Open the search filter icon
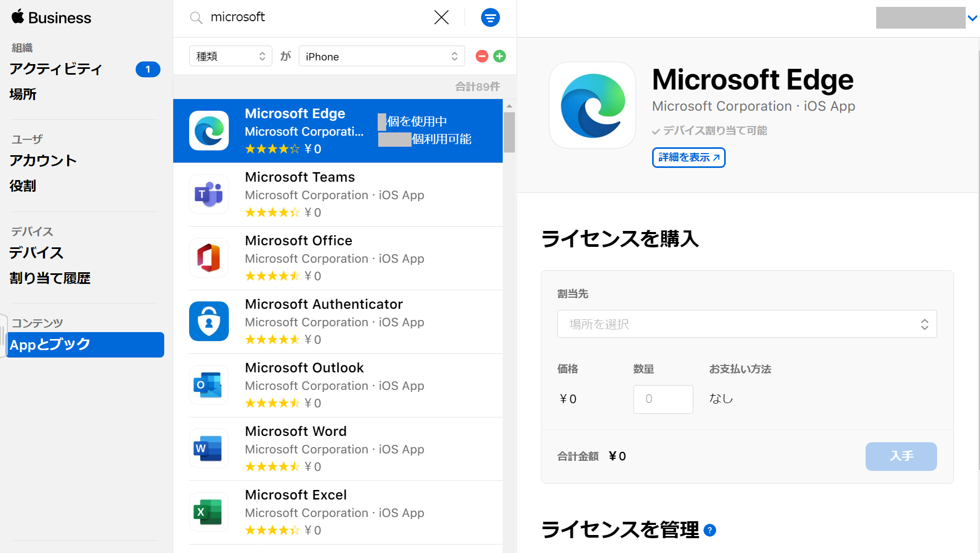 click(x=490, y=17)
